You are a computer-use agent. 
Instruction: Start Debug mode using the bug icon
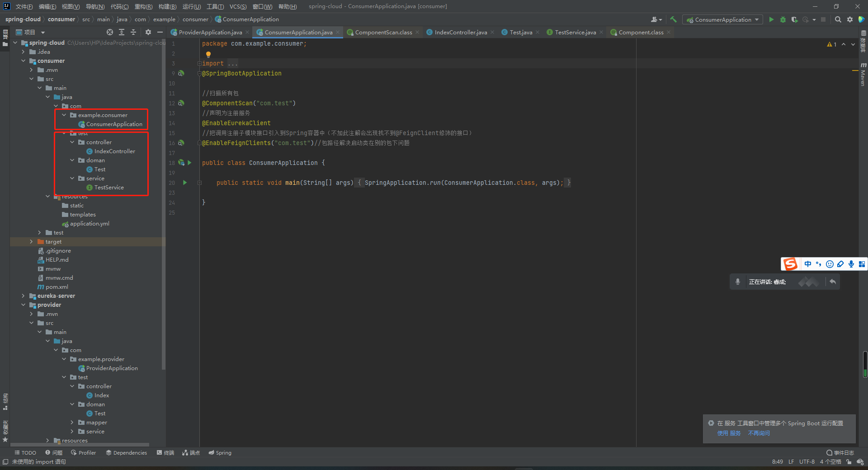click(782, 19)
